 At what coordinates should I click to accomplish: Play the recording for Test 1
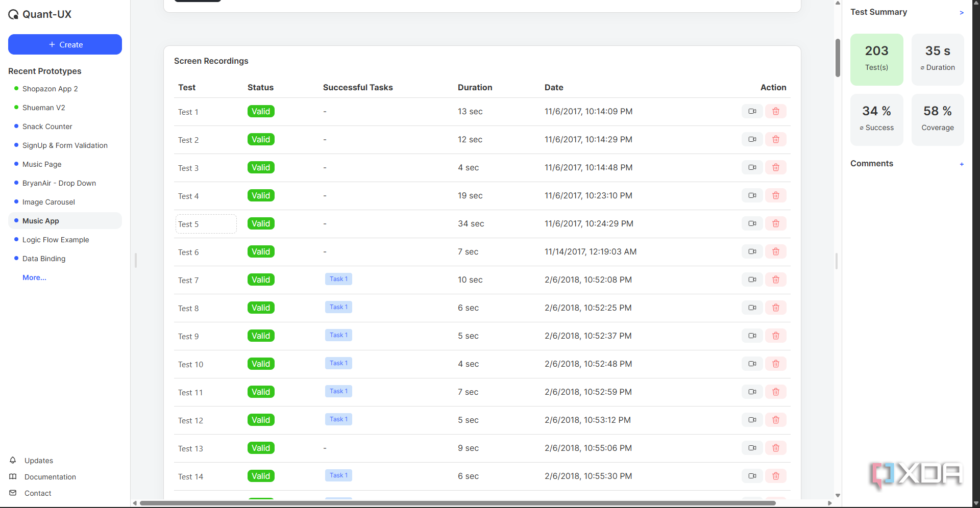click(752, 111)
